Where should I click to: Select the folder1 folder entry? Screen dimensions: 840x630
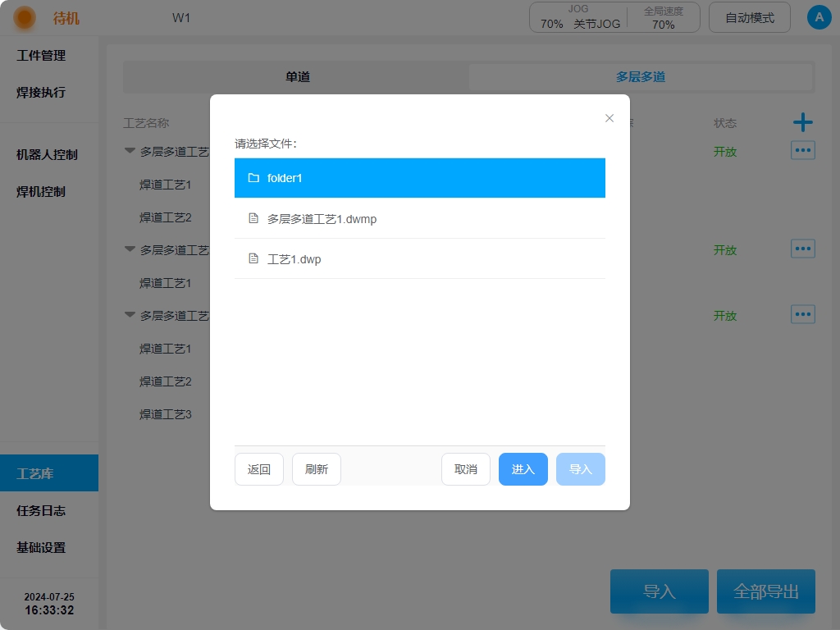point(419,178)
